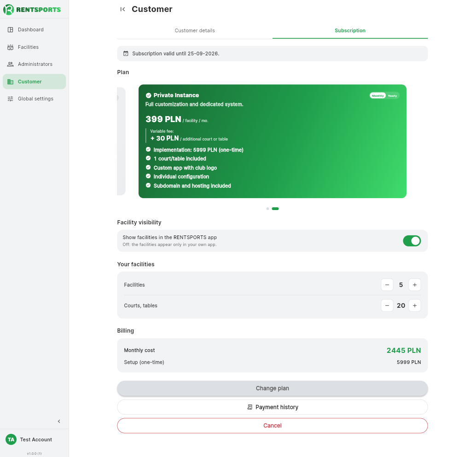Click the Change plan button
The image size is (476, 457).
click(x=273, y=388)
